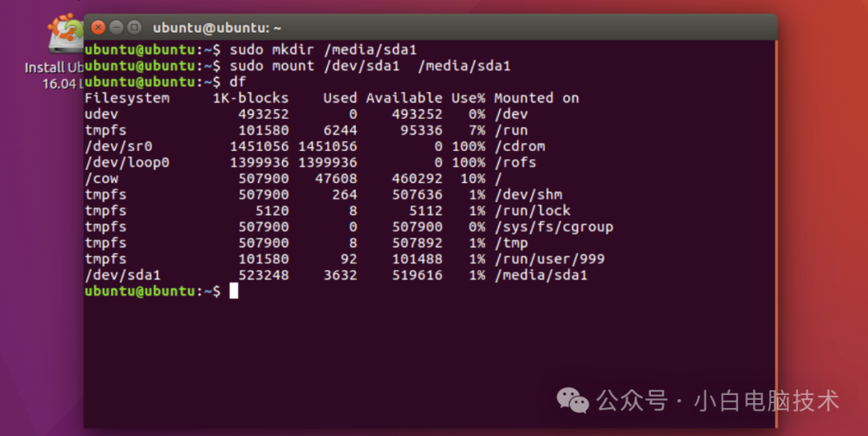Click the 'sudo mount /dev/sda1 /media/sda1' command

click(370, 66)
